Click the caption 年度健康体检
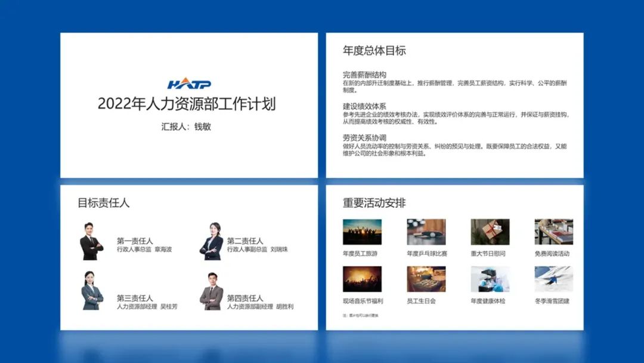This screenshot has width=644, height=363. (x=488, y=301)
